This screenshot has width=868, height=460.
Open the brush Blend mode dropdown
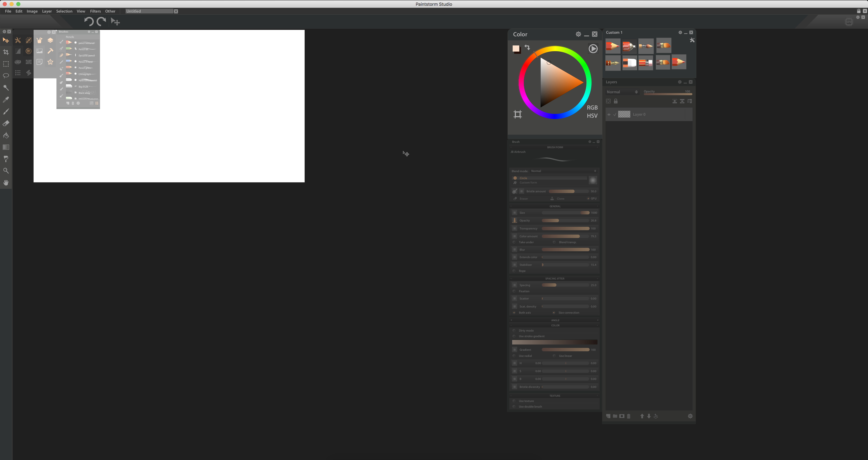[563, 171]
